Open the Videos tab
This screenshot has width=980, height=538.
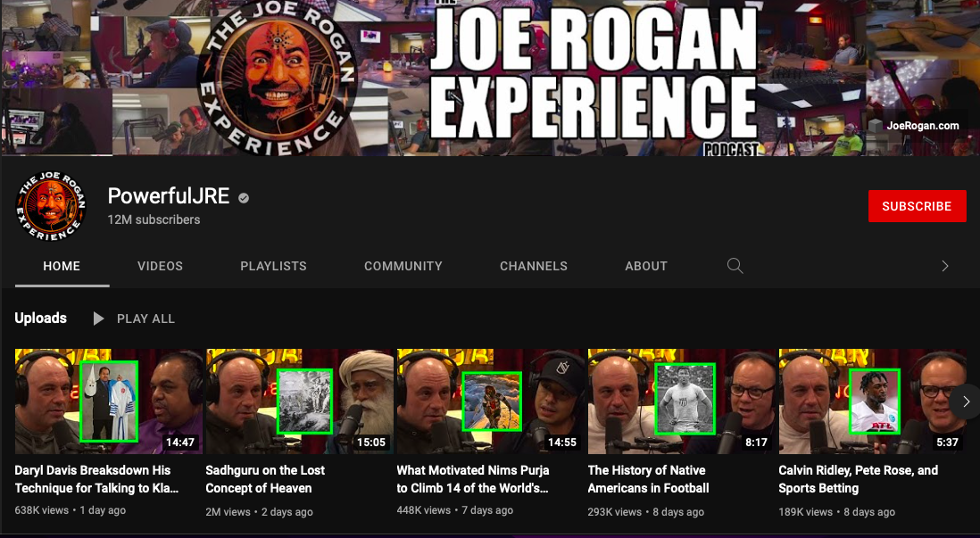160,266
